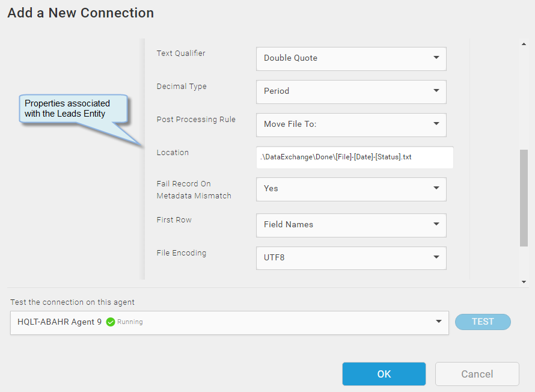
Task: Click the vertical scrollbar thumb
Action: [524, 198]
